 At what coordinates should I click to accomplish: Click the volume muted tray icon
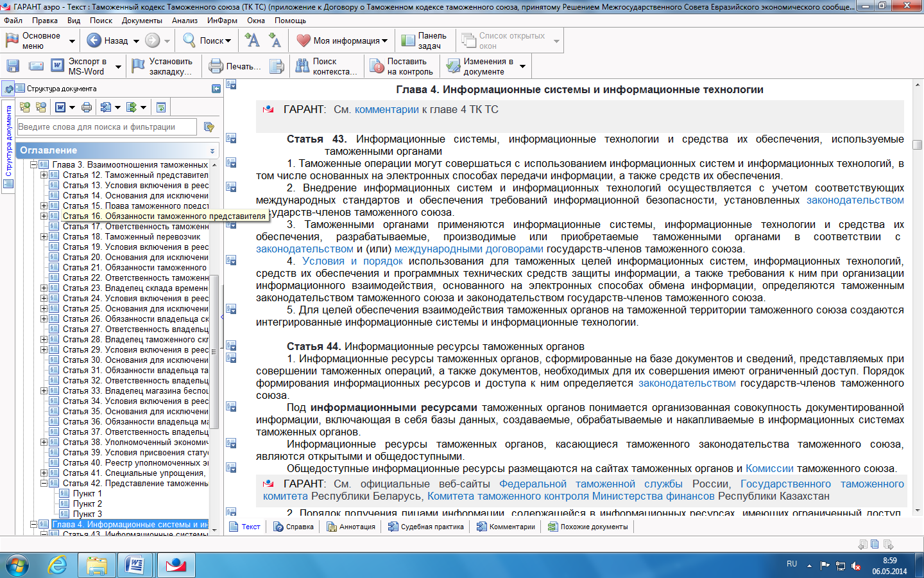point(856,566)
